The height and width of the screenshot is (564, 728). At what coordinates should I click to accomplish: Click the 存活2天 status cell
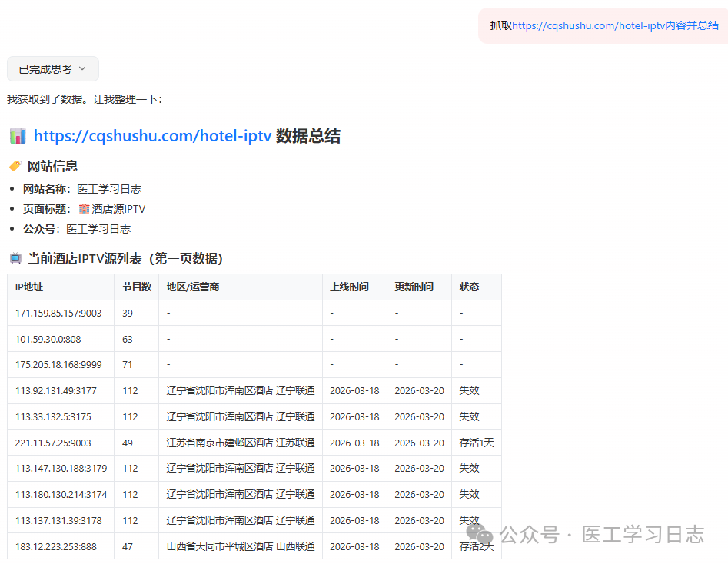click(477, 546)
